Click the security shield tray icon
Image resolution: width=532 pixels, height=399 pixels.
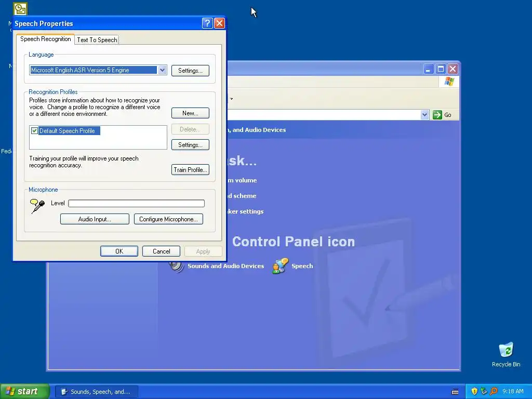pyautogui.click(x=474, y=391)
